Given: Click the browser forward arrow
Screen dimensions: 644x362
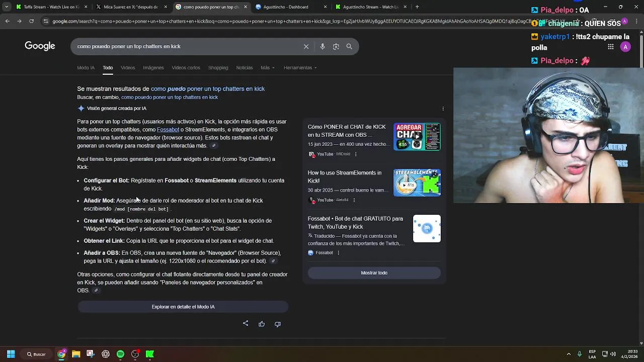Looking at the screenshot, I should point(19,21).
